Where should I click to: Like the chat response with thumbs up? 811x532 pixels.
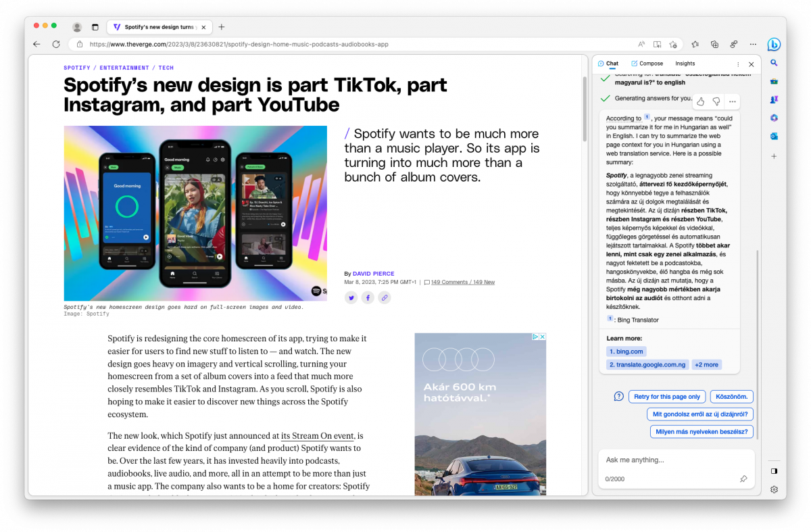tap(700, 101)
